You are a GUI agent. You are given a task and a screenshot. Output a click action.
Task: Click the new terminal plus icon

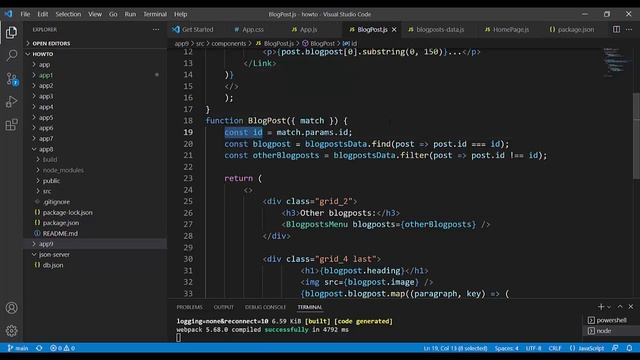point(601,307)
